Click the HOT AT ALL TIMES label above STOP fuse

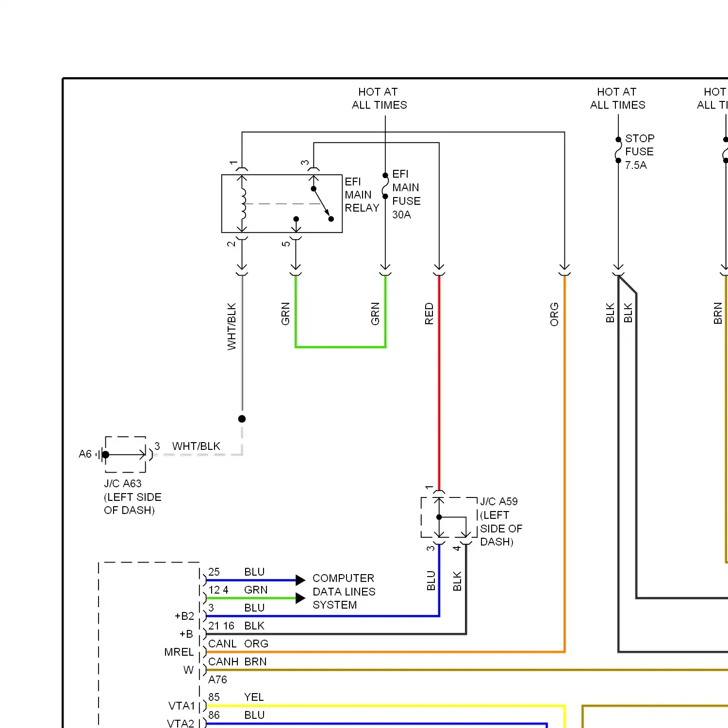pos(617,99)
